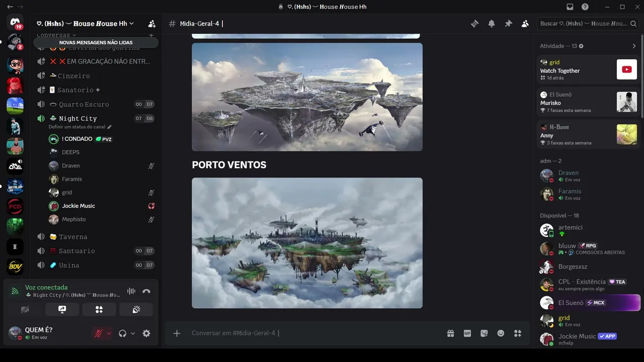
Task: Toggle the camera in voice panel
Action: (25, 310)
